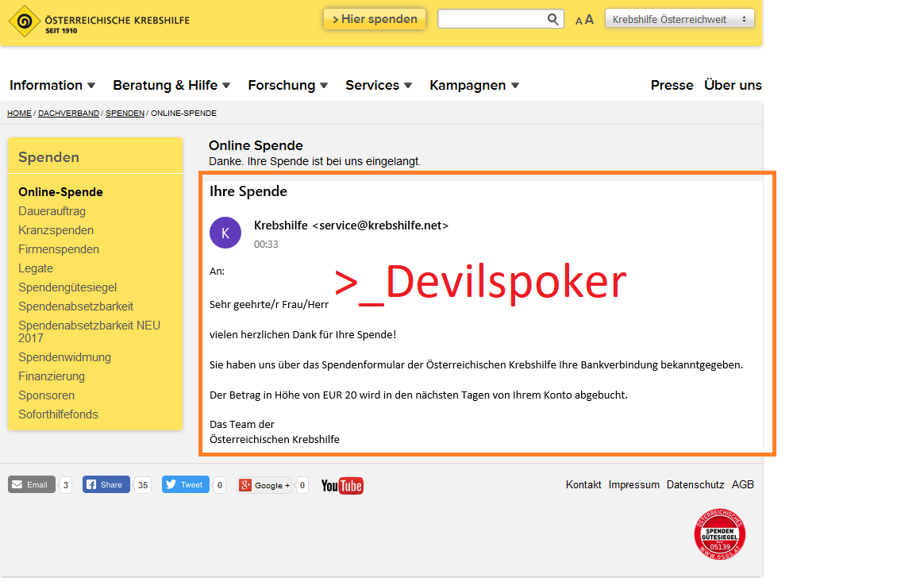The width and height of the screenshot is (924, 578).
Task: Open the Über uns page
Action: coord(733,85)
